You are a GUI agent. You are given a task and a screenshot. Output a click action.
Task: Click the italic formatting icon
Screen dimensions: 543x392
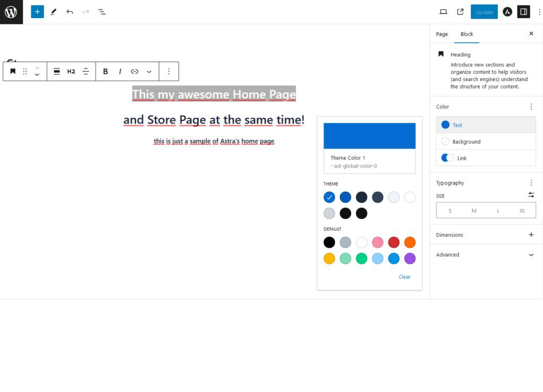(x=120, y=71)
